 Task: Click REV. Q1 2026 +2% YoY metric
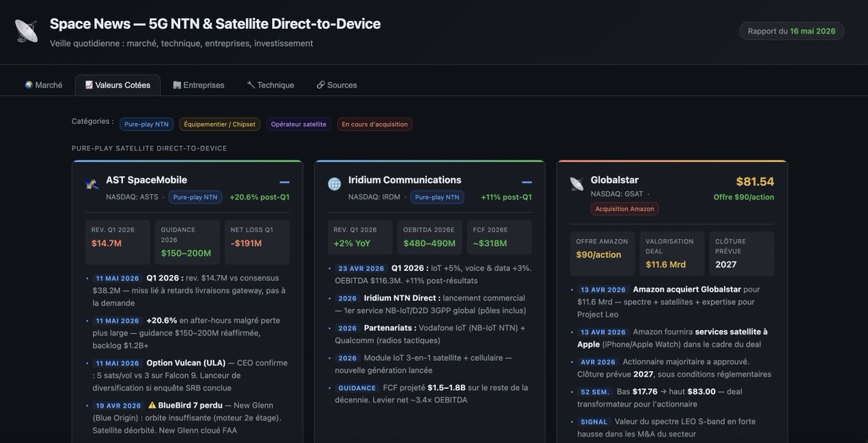click(359, 237)
